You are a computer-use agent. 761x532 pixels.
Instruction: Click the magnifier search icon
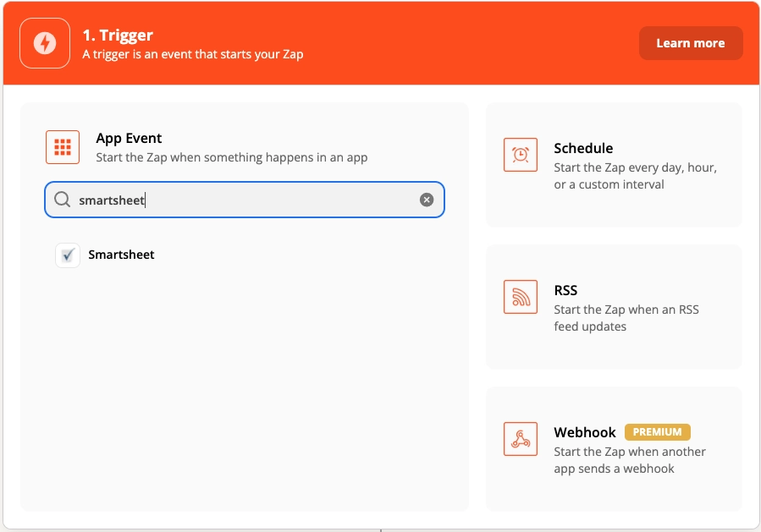click(x=62, y=200)
